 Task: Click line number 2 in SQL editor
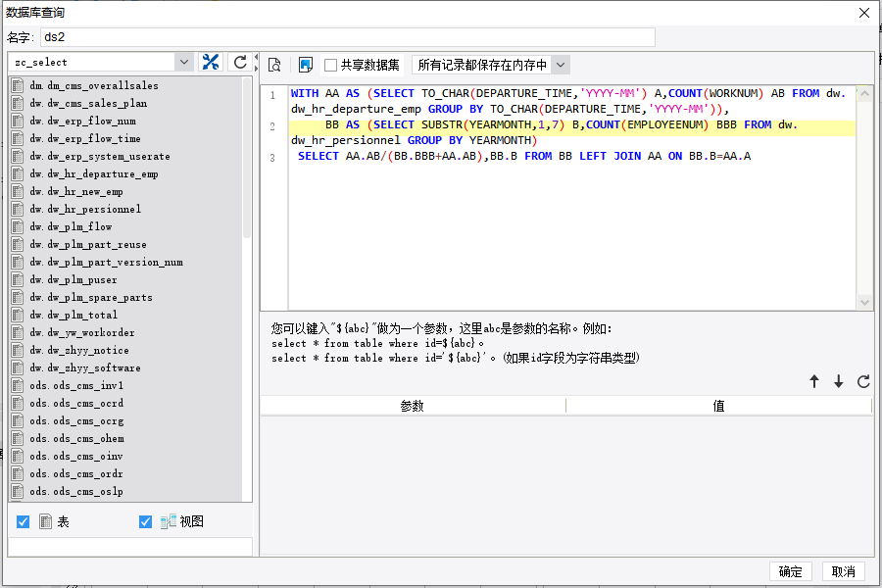(x=272, y=126)
